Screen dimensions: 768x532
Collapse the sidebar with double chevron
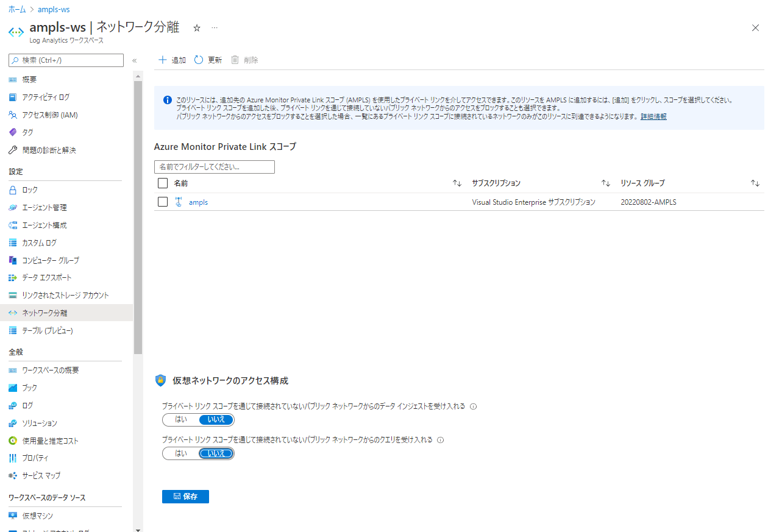(135, 60)
